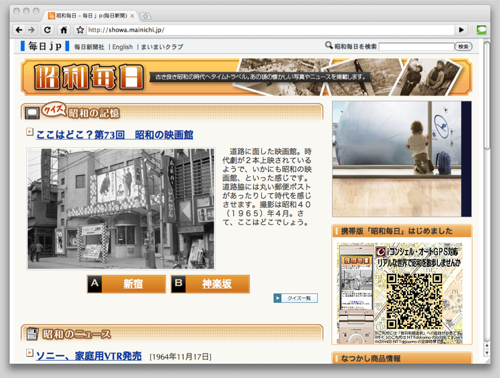
Task: Choose answer B 神楽坂
Action: (210, 284)
